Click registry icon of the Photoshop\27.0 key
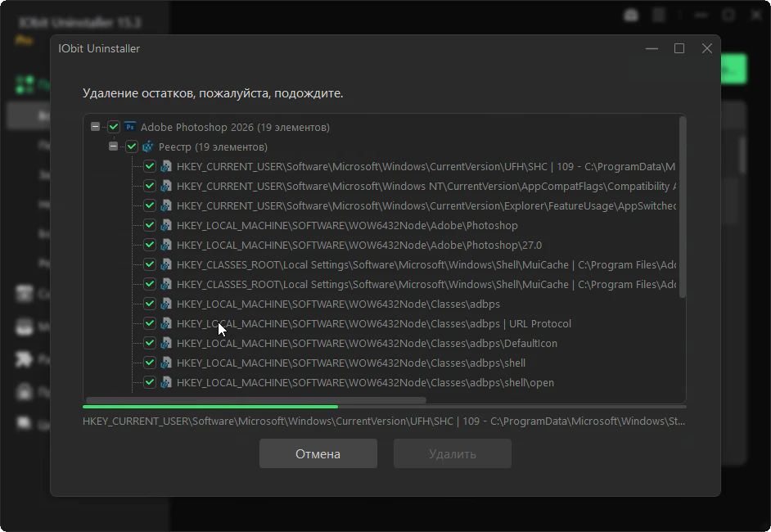The image size is (771, 532). (x=166, y=245)
